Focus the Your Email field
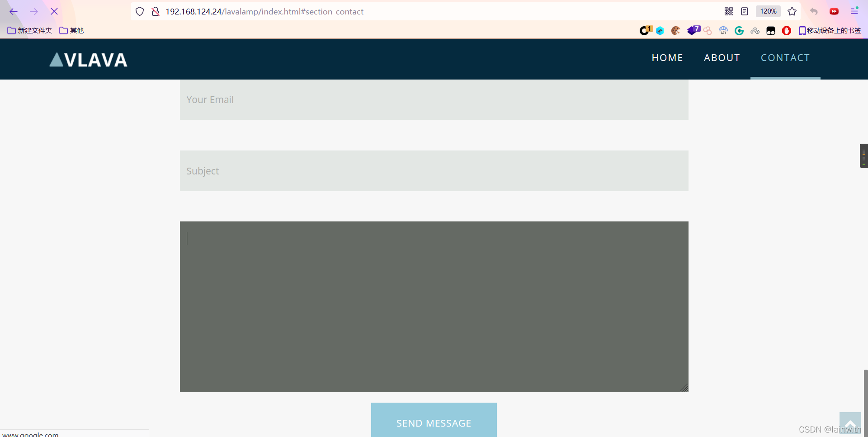Viewport: 868px width, 437px height. click(434, 99)
